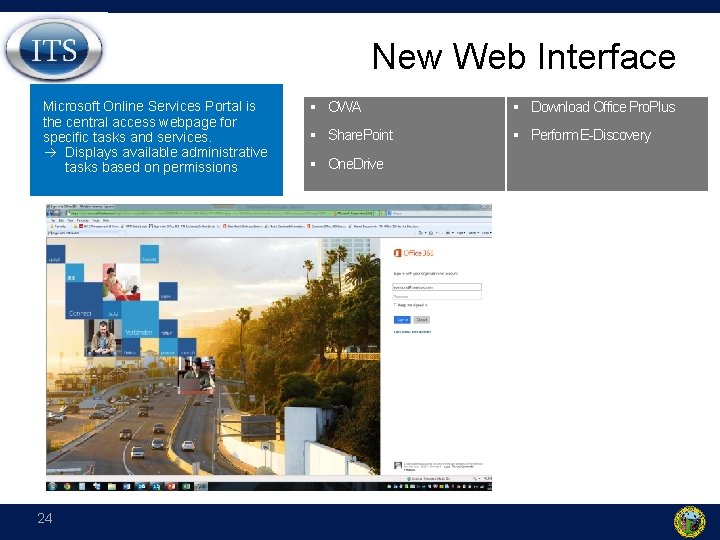
Task: Launch Chrome from the taskbar
Action: 67,486
